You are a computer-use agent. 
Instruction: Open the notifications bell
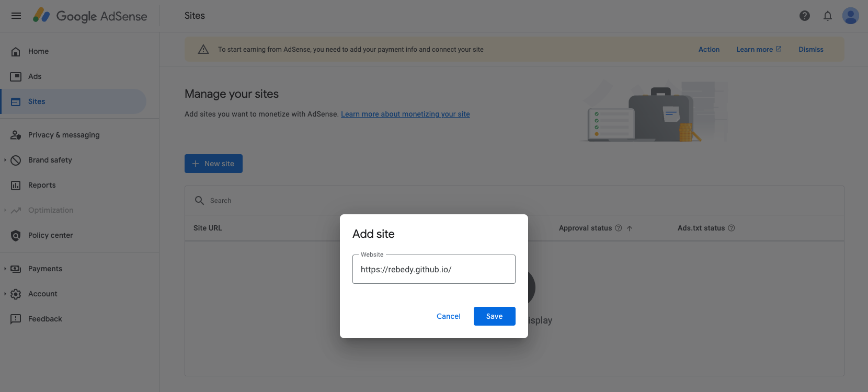click(828, 16)
